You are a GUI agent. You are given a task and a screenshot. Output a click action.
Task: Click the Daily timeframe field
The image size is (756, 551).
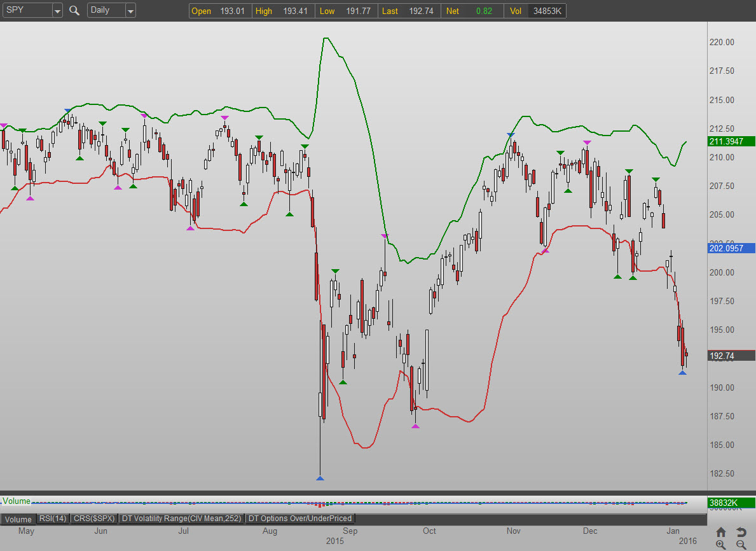[x=106, y=10]
